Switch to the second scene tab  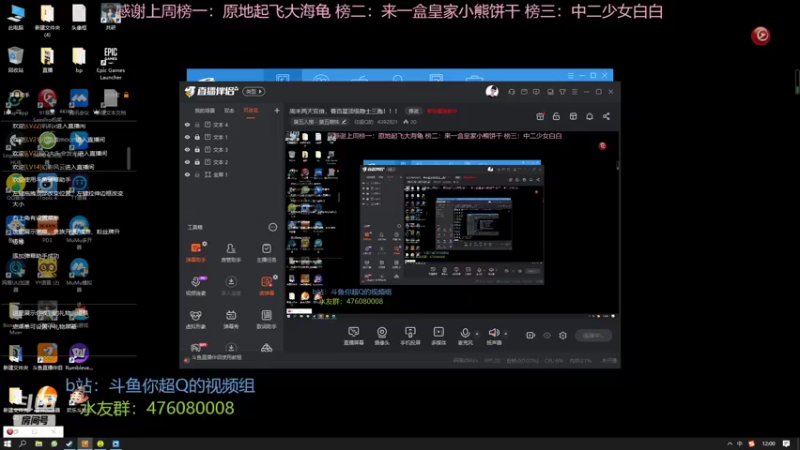pyautogui.click(x=229, y=111)
